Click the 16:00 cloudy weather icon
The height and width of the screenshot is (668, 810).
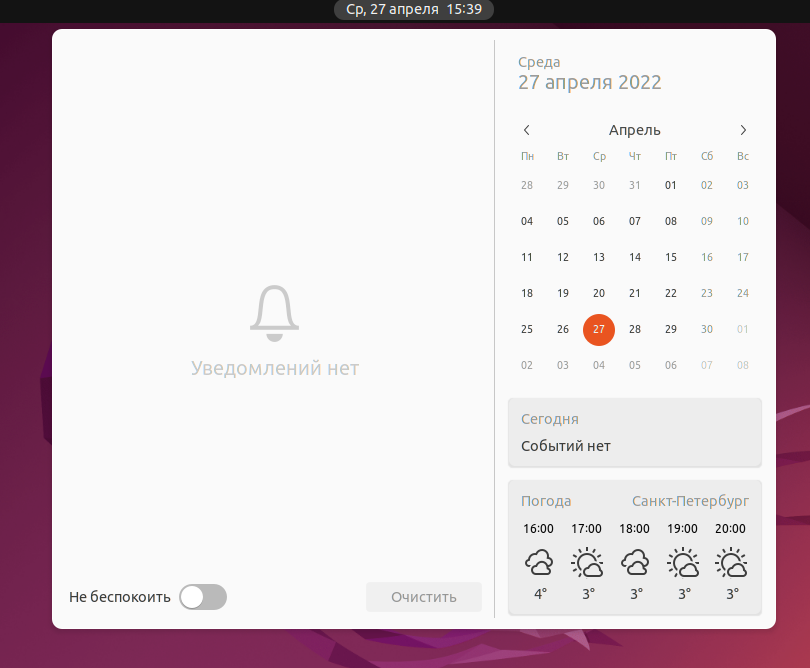(539, 563)
